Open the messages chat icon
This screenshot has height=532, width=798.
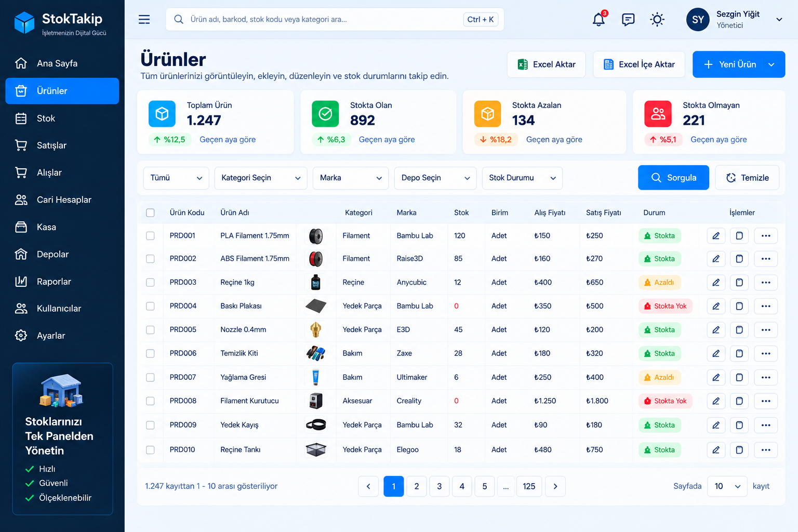[628, 20]
